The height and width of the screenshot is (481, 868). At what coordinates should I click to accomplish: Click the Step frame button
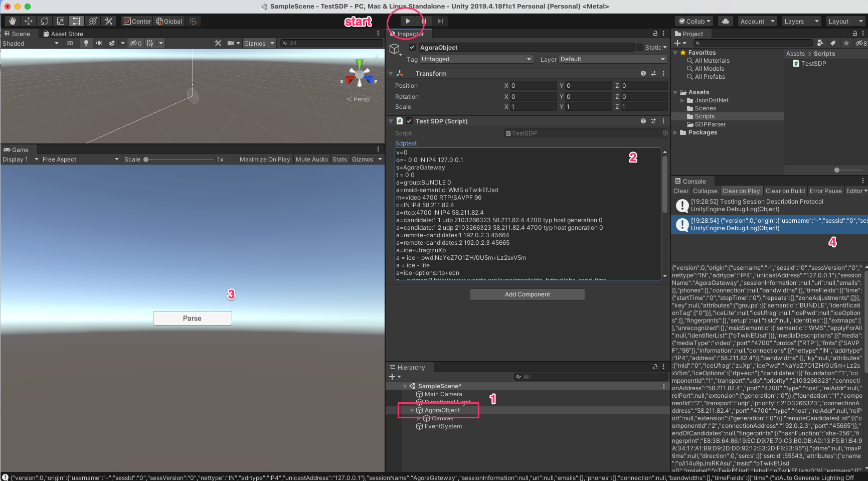click(440, 21)
